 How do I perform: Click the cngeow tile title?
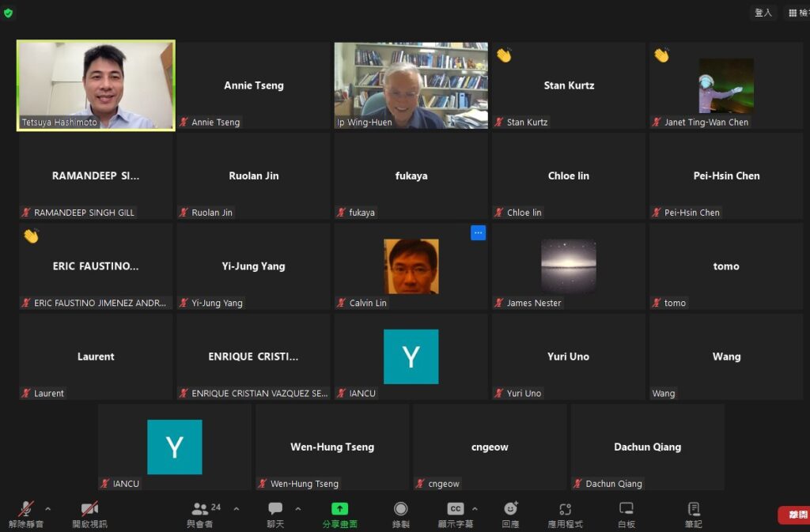point(490,447)
